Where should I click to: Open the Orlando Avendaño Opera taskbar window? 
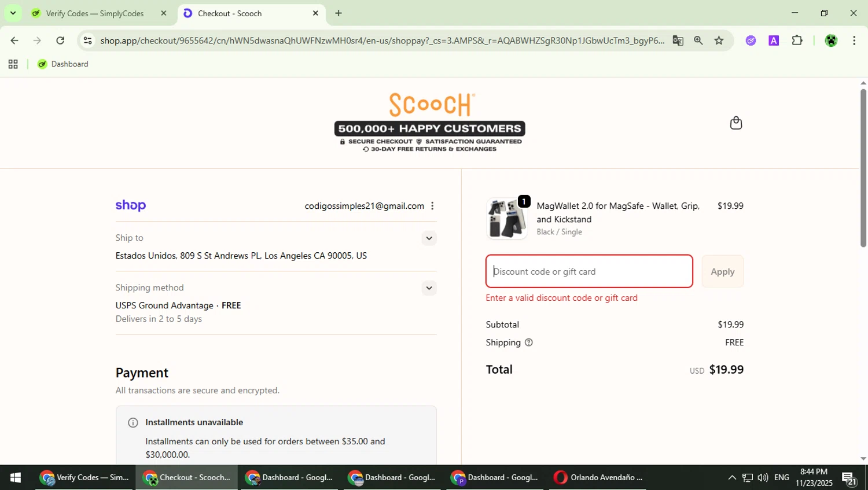(x=598, y=477)
